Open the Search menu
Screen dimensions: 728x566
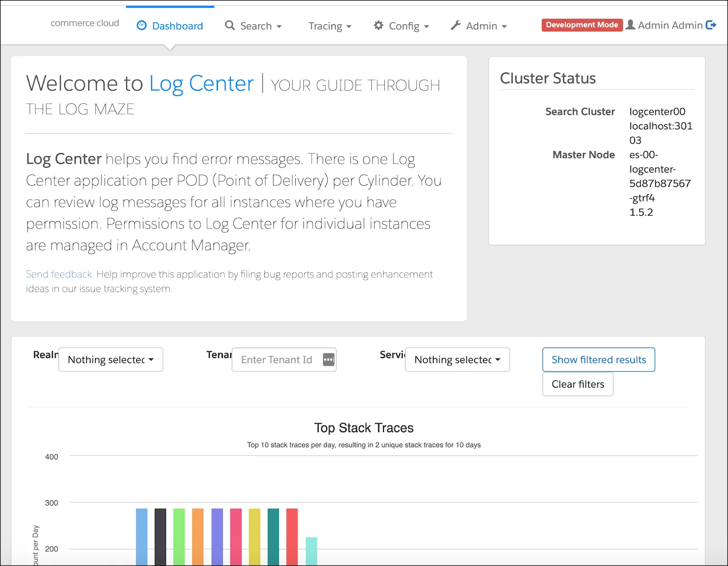(x=254, y=26)
